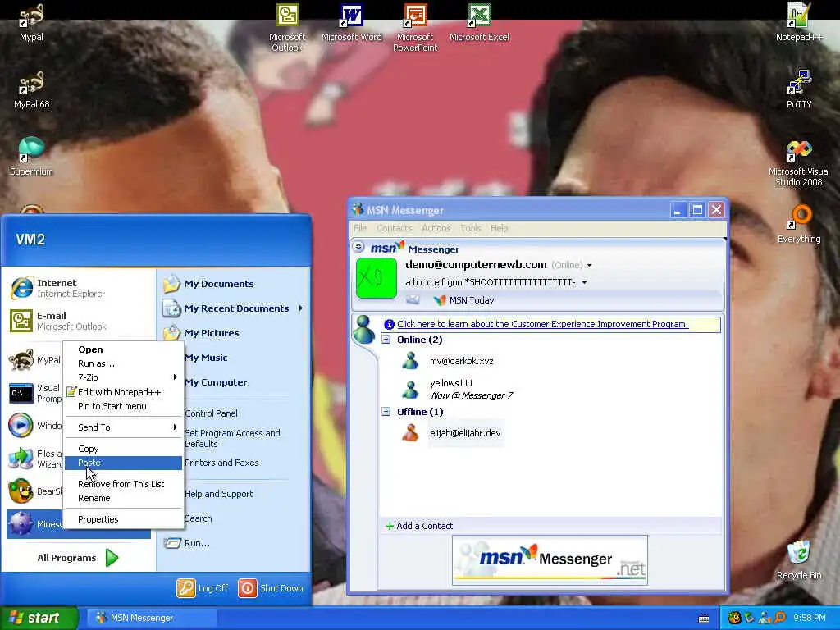Click the BearShare icon in Start menu
Image resolution: width=840 pixels, height=630 pixels.
21,491
